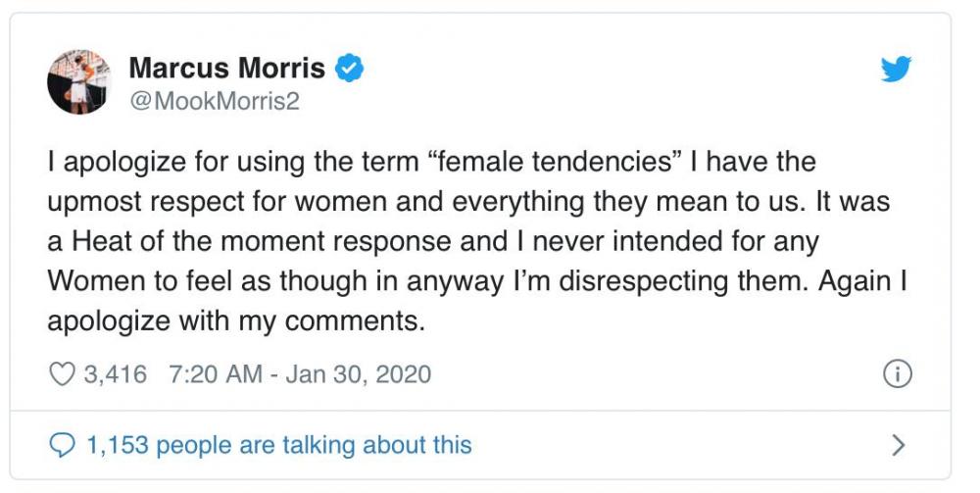980x493 pixels.
Task: Click the blue verified badge
Action: pos(351,69)
